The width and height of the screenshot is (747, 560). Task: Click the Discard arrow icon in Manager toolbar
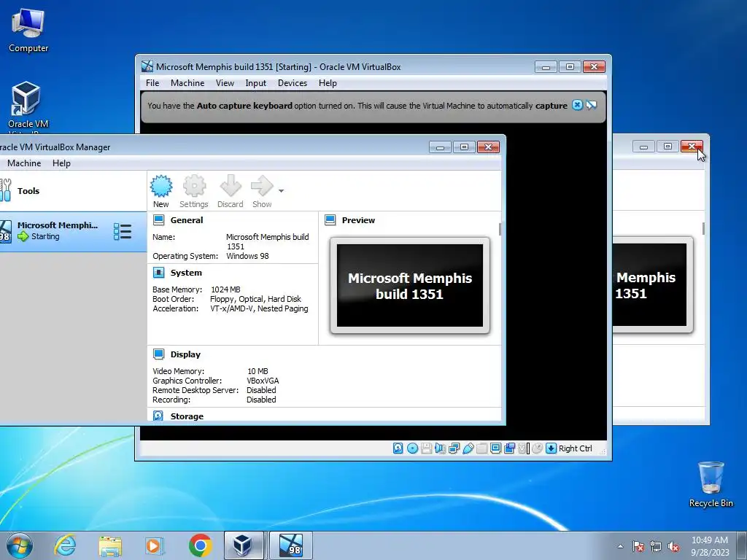pos(231,192)
